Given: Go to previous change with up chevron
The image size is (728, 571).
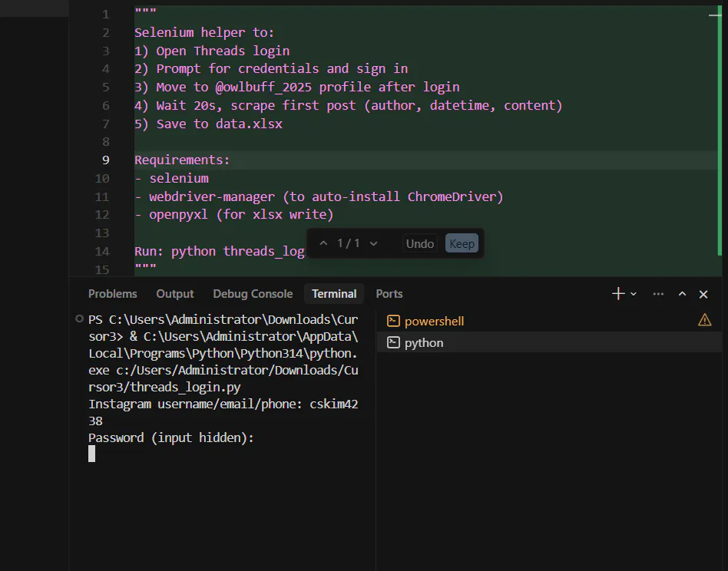Looking at the screenshot, I should click(x=323, y=243).
